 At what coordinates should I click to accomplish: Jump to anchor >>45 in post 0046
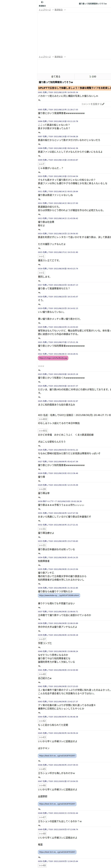tap(42, 769)
